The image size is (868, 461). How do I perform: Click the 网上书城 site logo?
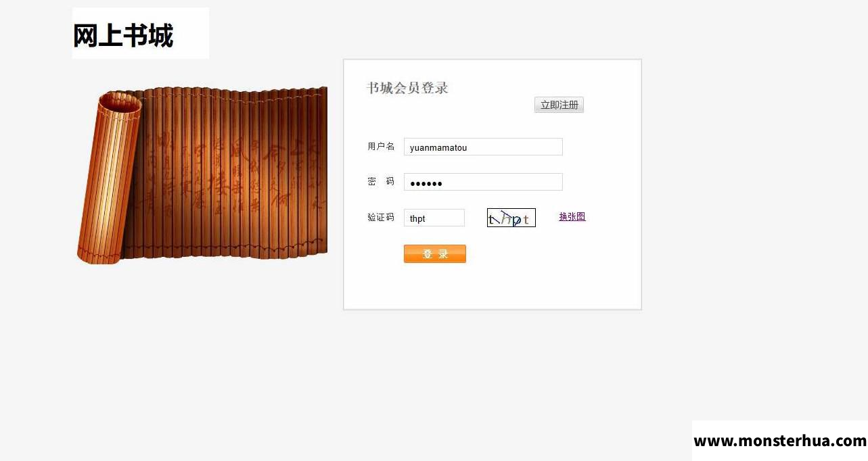[141, 34]
